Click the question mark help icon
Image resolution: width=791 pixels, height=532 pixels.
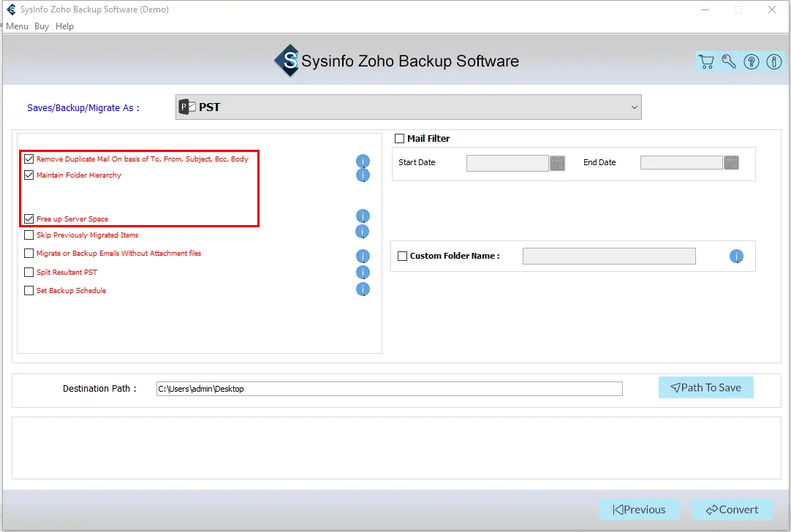(751, 61)
